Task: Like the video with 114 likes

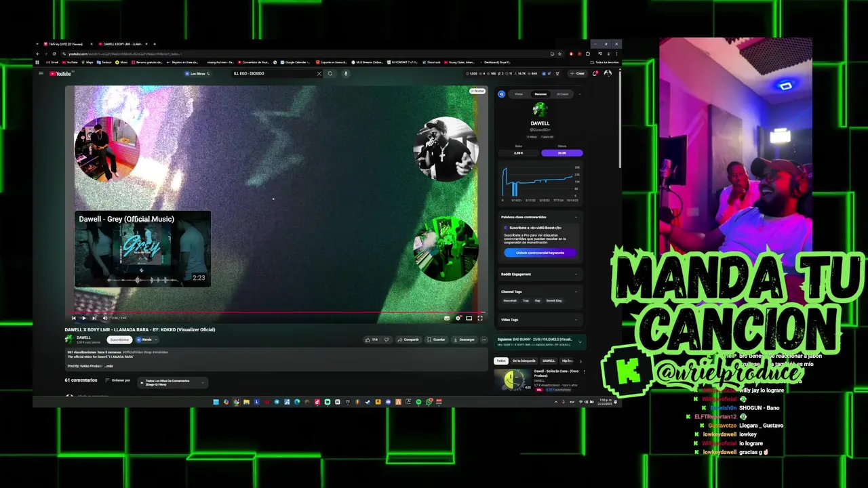Action: pos(372,340)
